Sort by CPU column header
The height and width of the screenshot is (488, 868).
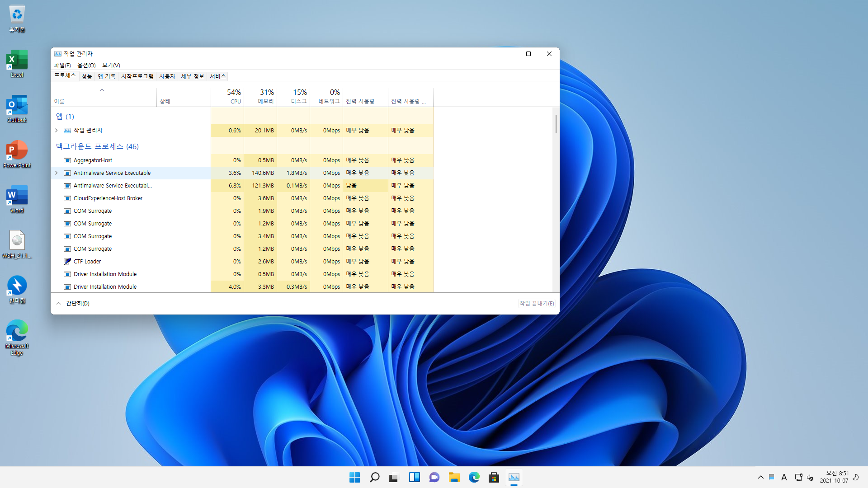(x=227, y=97)
